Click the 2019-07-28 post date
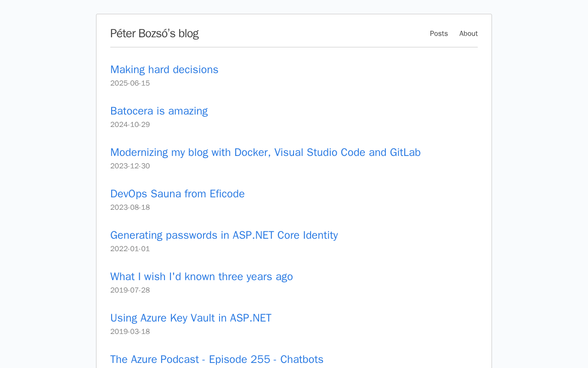 tap(130, 290)
